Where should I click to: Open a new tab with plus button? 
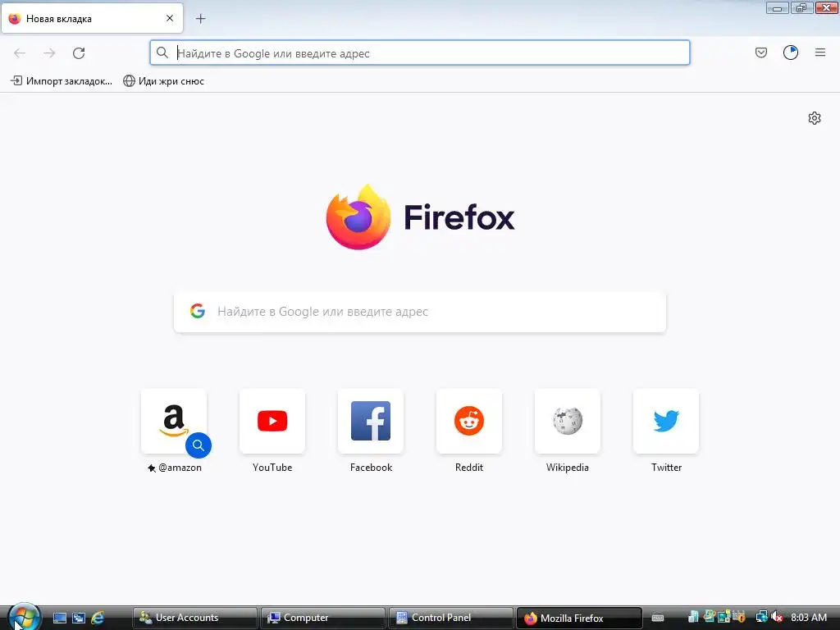(200, 19)
